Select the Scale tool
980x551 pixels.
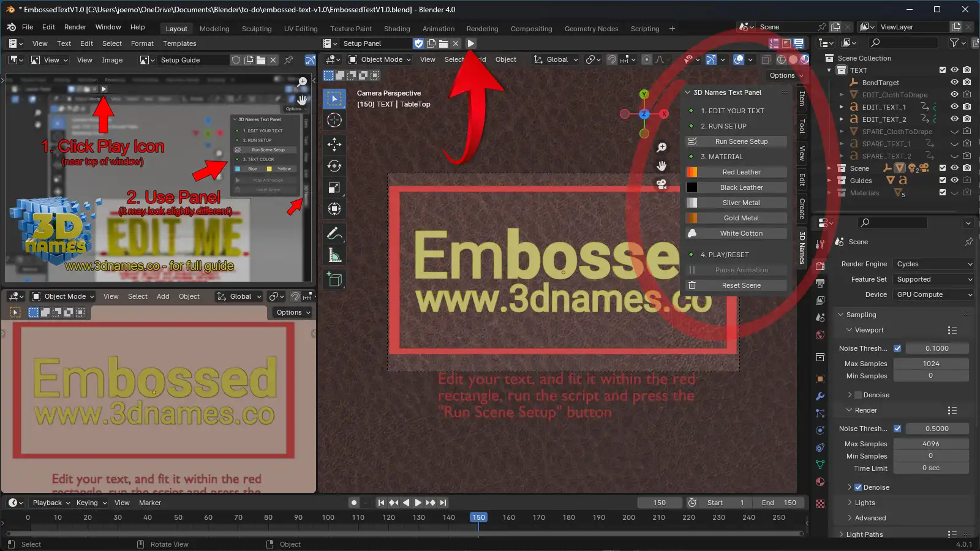(334, 187)
